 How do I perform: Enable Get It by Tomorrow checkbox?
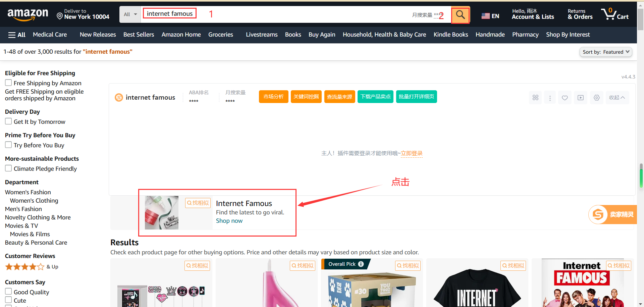point(8,121)
